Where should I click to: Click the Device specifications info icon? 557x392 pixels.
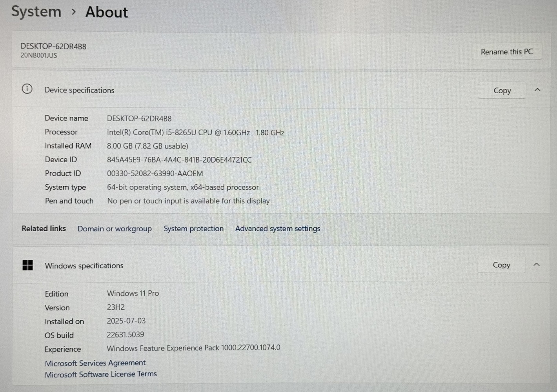point(27,89)
